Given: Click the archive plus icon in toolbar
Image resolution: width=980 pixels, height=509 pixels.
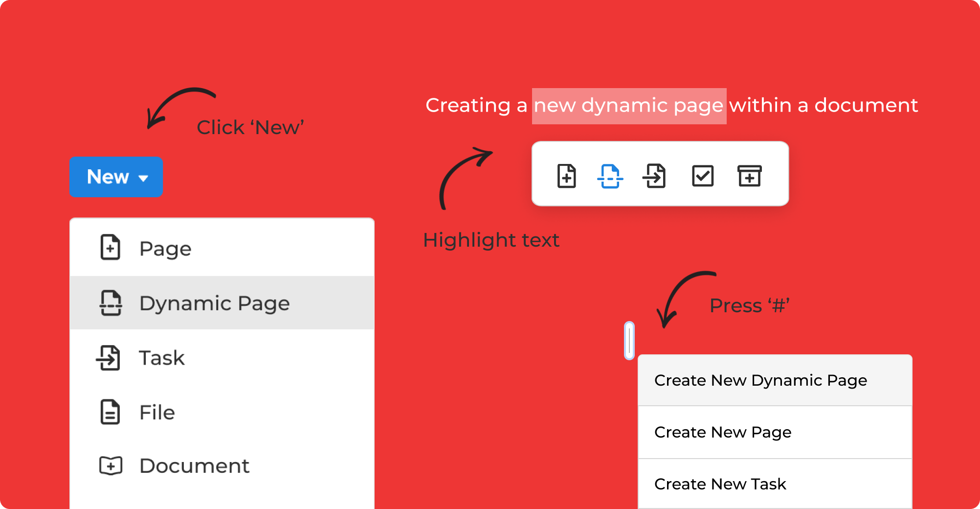Looking at the screenshot, I should tap(749, 176).
